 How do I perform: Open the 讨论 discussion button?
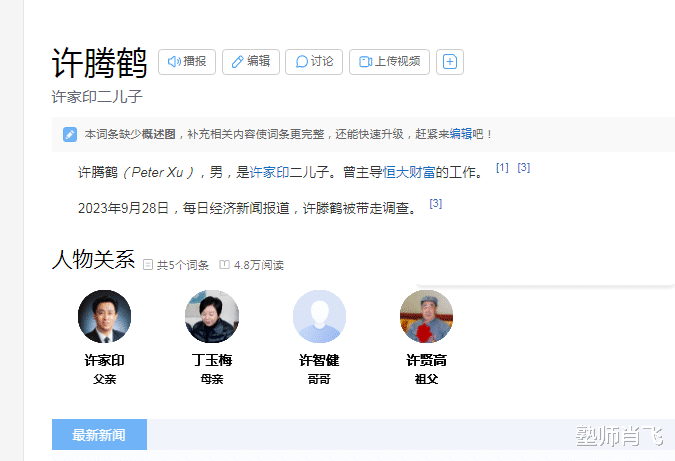(314, 62)
